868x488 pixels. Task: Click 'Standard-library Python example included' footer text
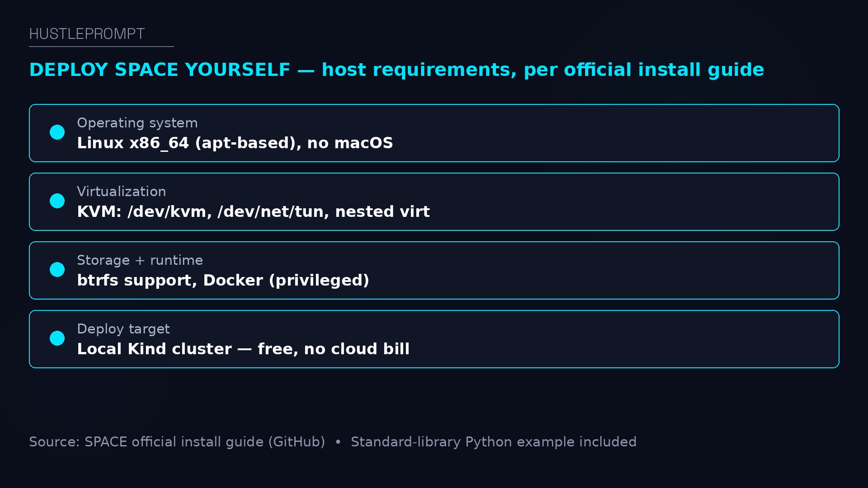(x=494, y=442)
